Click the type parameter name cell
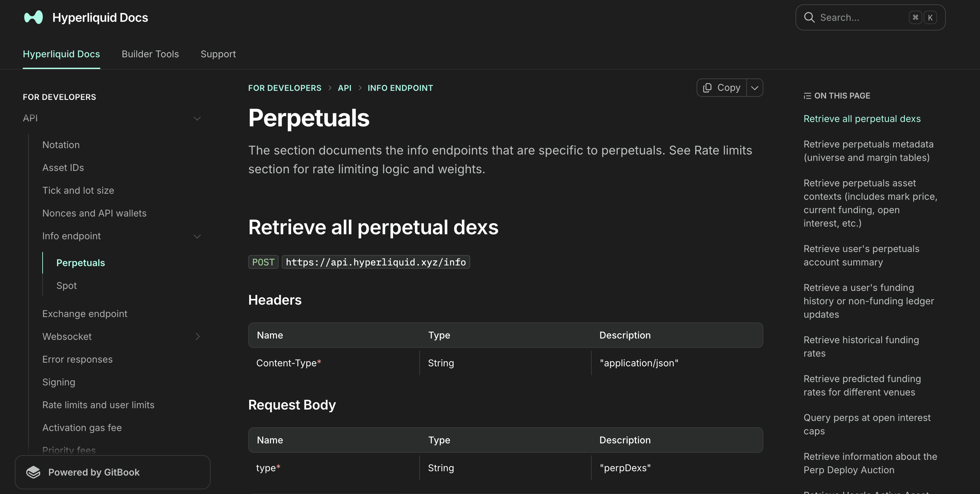 click(x=334, y=468)
